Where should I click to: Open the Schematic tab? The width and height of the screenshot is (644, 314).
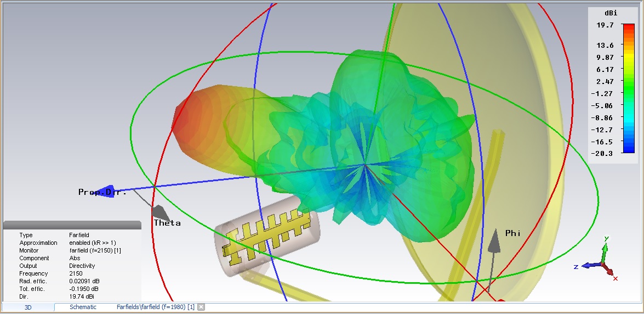(x=83, y=307)
